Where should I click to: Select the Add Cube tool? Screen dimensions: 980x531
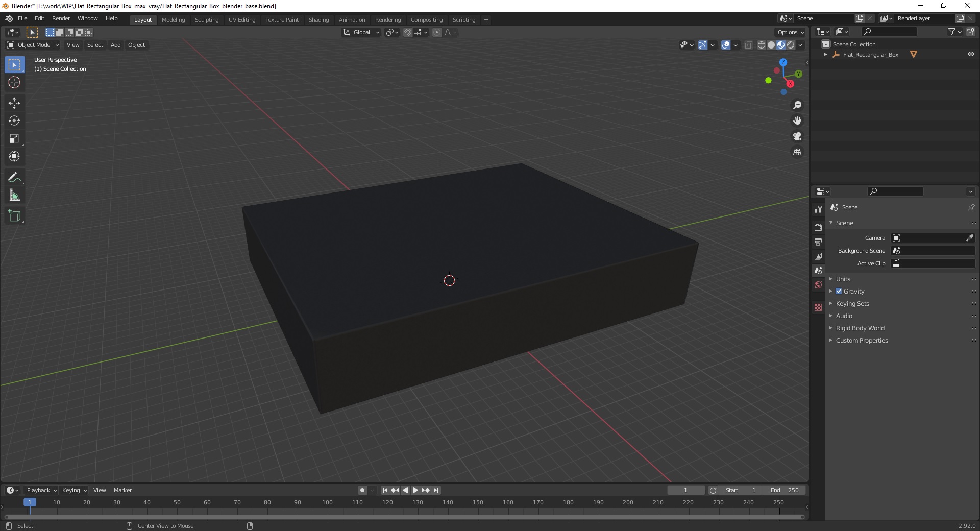14,216
